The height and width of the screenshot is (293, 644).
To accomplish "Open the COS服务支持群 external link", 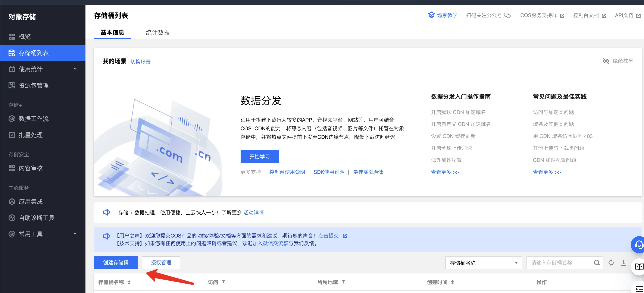I will pos(542,16).
